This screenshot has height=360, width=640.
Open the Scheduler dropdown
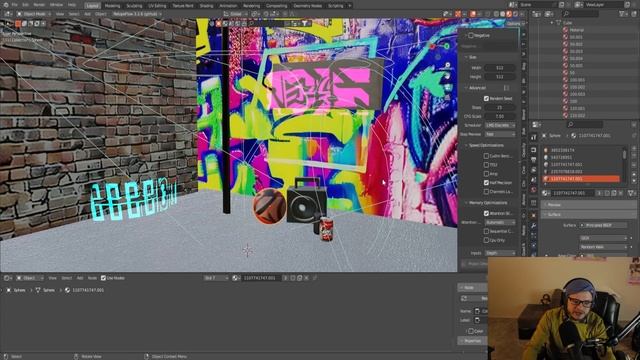pyautogui.click(x=500, y=125)
